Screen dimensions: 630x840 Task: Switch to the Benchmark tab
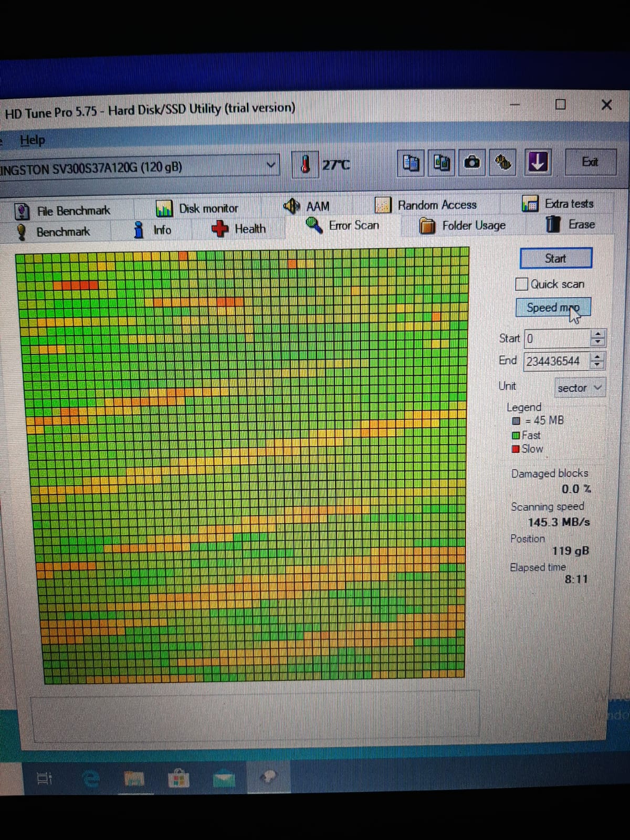pyautogui.click(x=63, y=232)
